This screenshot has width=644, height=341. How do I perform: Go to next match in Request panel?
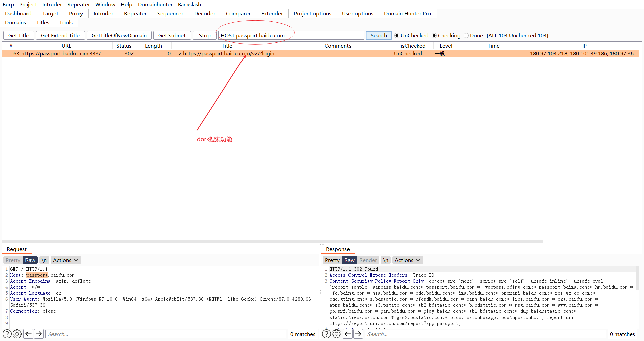pos(39,334)
